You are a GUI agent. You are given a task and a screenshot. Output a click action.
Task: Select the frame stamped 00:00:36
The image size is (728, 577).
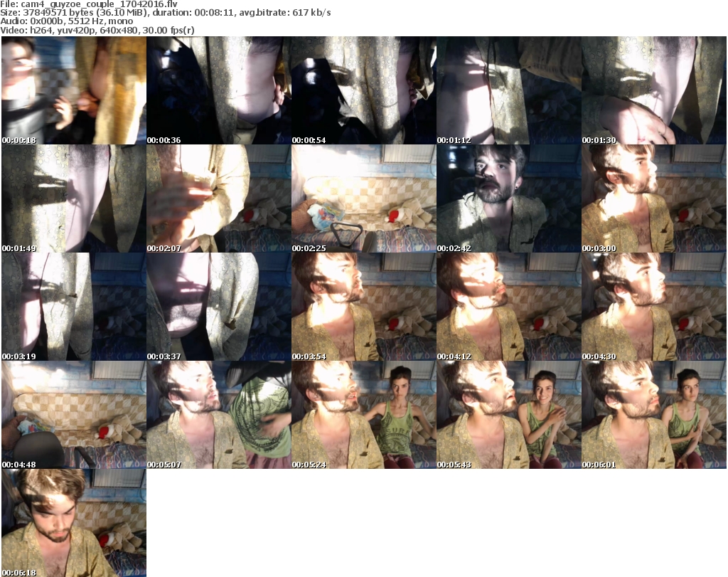(219, 90)
